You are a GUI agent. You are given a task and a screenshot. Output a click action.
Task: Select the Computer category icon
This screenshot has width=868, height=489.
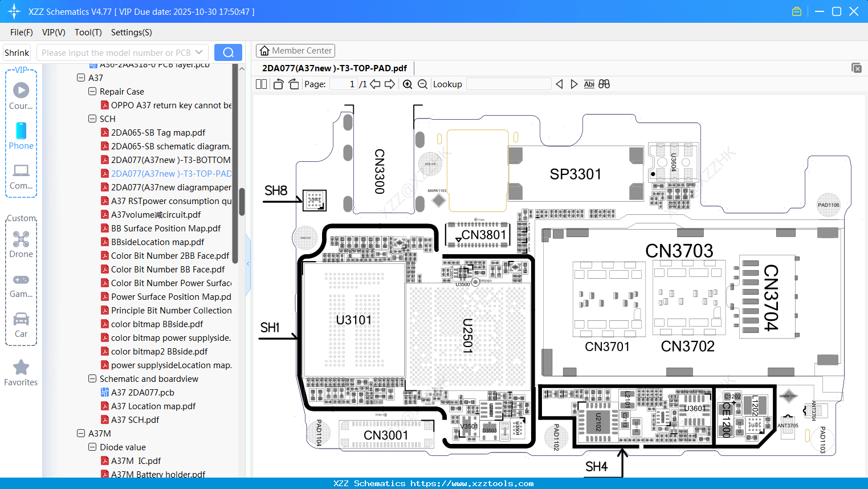click(21, 176)
